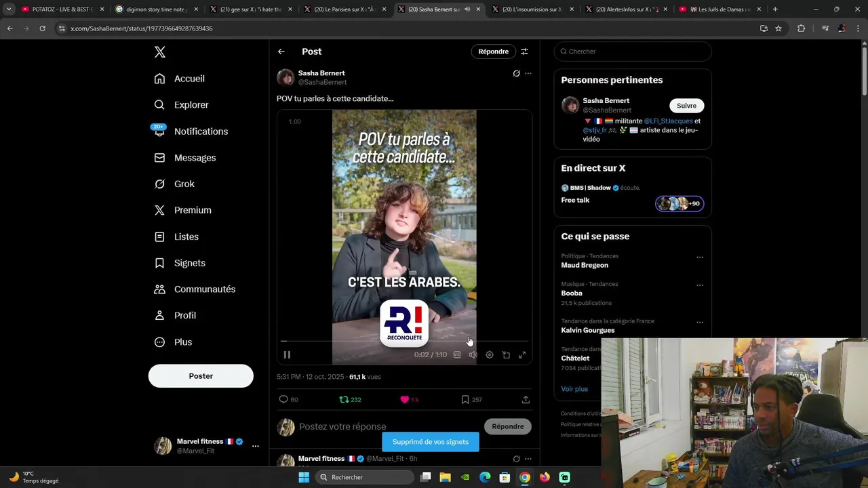Switch to POTATOZ LIVE browser tab
The image size is (868, 488).
[x=62, y=9]
